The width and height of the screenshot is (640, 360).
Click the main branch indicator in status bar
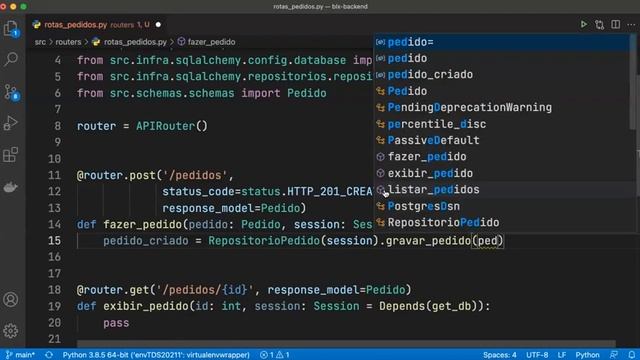point(20,355)
